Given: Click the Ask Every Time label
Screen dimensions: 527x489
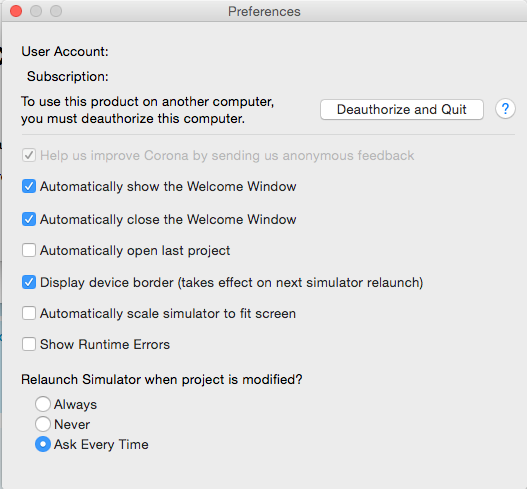Looking at the screenshot, I should [x=101, y=445].
